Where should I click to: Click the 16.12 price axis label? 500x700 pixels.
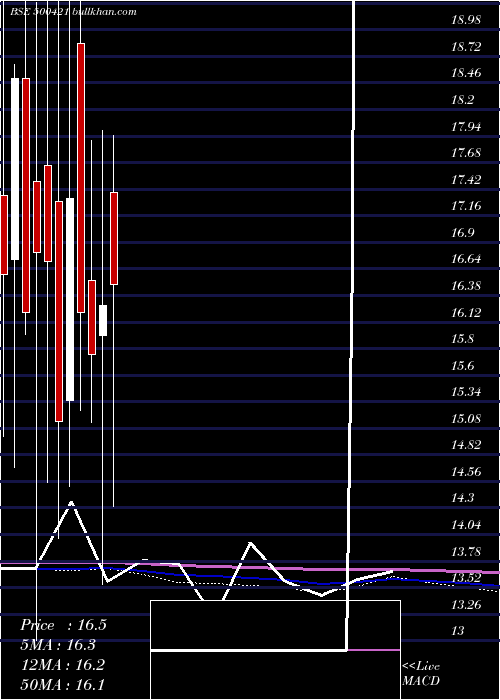click(466, 312)
